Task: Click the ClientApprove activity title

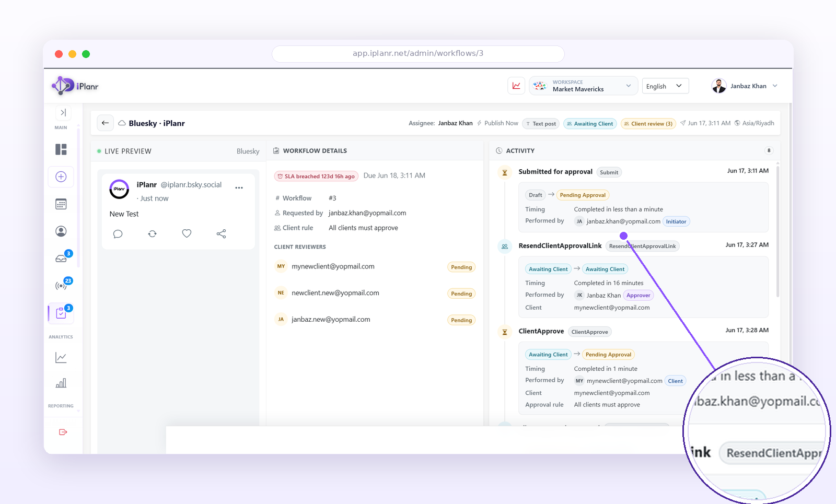Action: click(x=541, y=331)
